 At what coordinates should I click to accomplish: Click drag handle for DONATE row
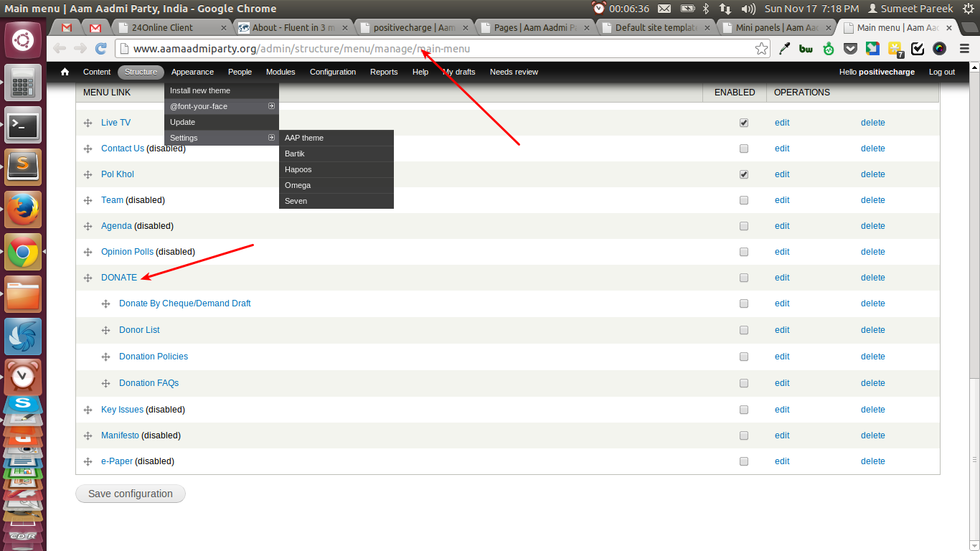88,278
